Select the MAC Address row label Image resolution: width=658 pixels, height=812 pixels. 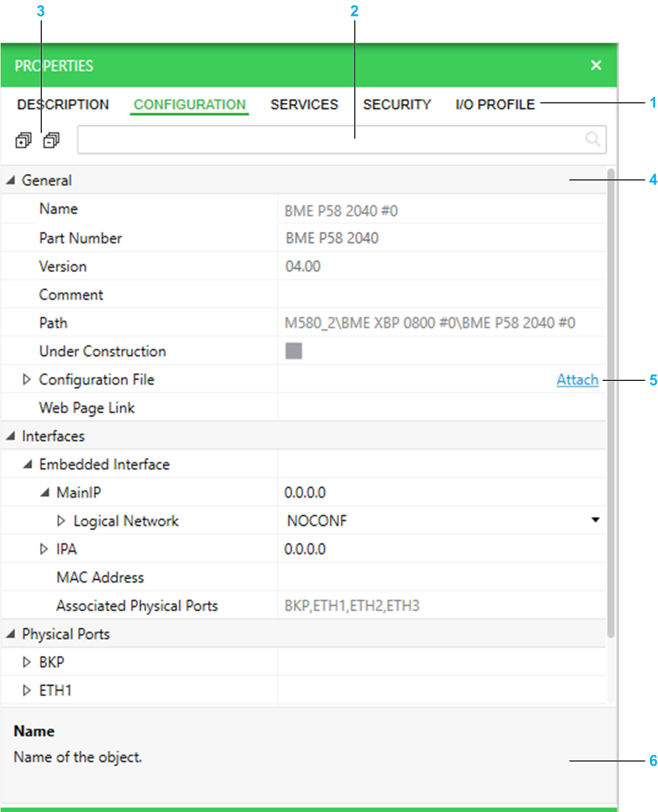(x=100, y=578)
